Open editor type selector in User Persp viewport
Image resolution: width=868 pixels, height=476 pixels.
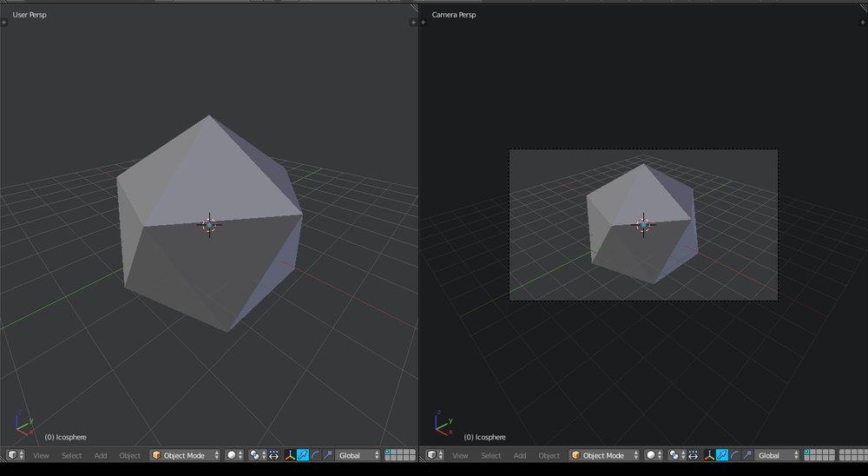coord(15,455)
